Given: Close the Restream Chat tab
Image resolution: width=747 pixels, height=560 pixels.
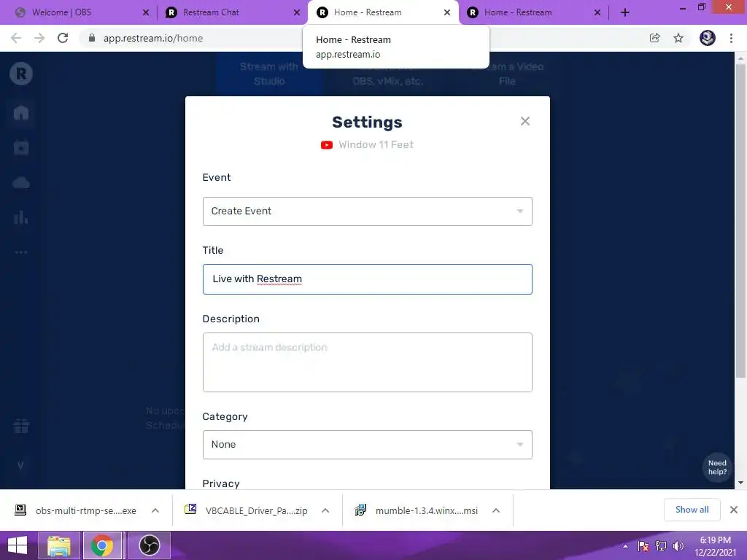Looking at the screenshot, I should pyautogui.click(x=297, y=12).
